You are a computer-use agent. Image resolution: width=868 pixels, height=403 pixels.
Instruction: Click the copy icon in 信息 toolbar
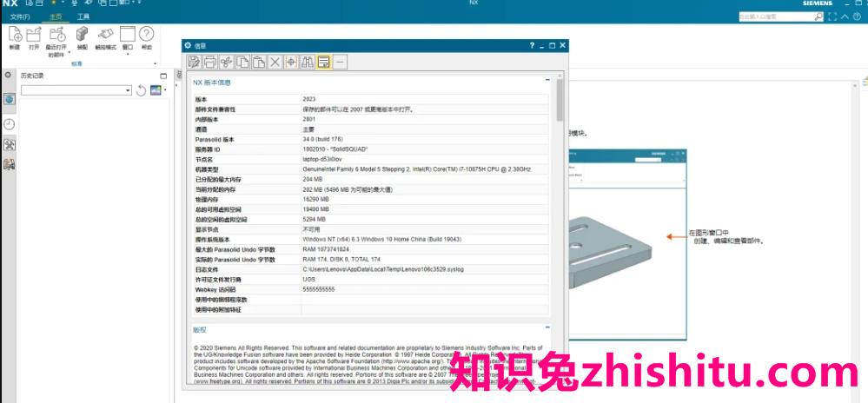tap(242, 62)
